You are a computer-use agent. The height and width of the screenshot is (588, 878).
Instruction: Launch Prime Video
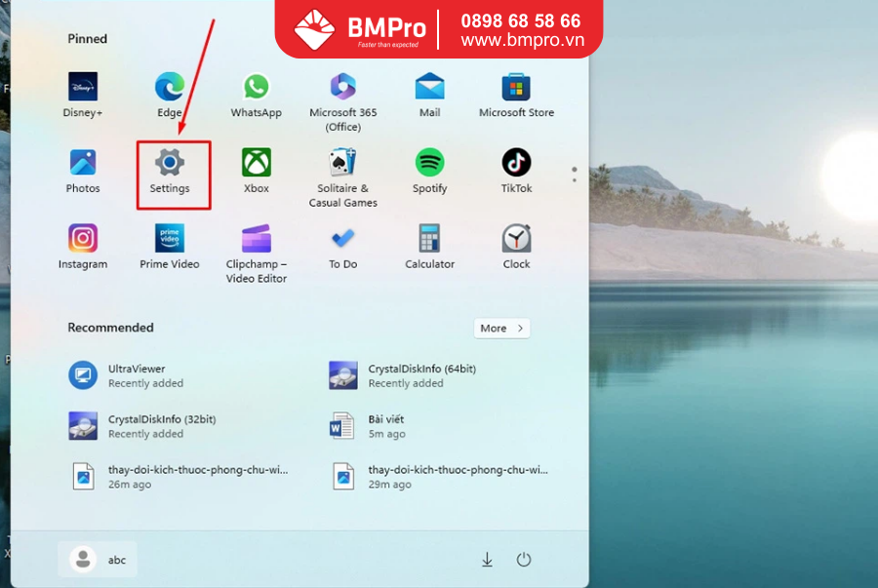pyautogui.click(x=170, y=247)
